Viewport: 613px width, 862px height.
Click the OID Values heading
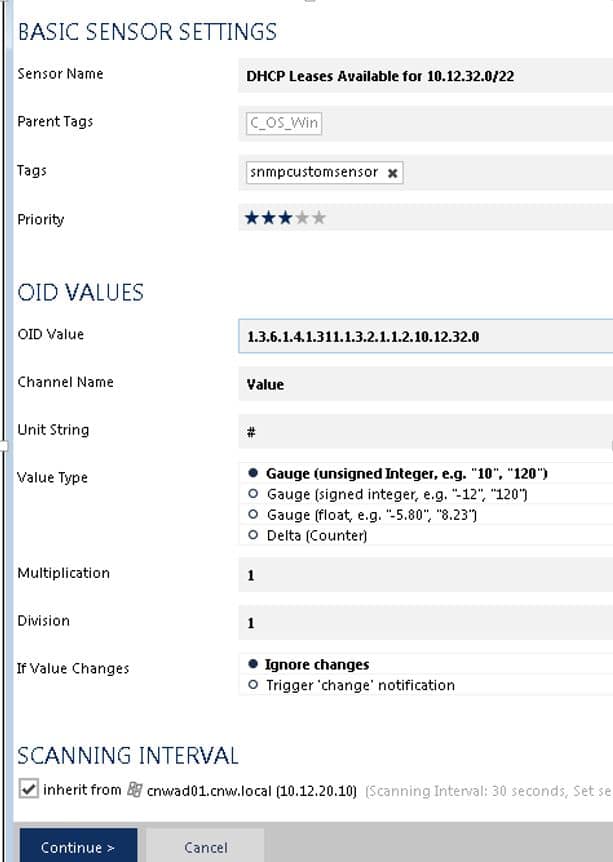[x=81, y=292]
